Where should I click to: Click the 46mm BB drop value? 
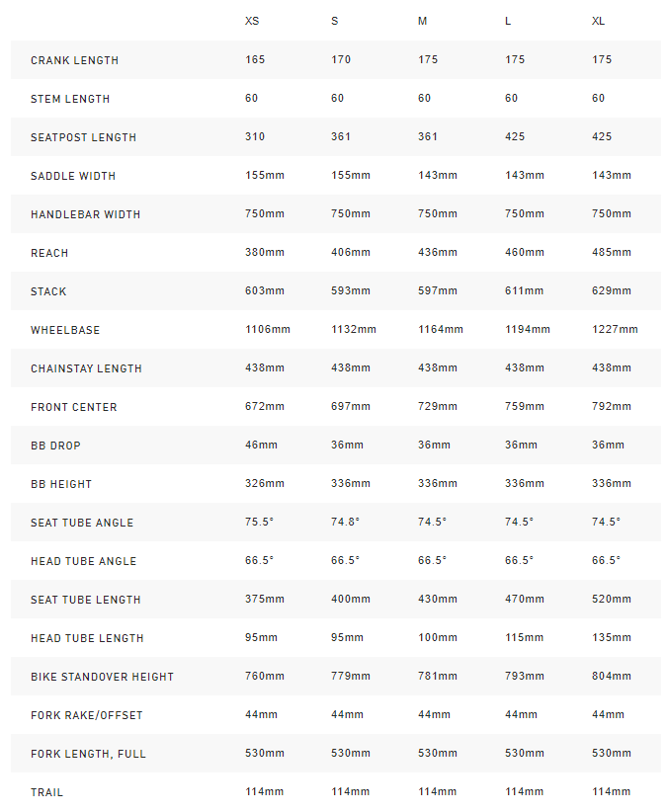coord(261,445)
